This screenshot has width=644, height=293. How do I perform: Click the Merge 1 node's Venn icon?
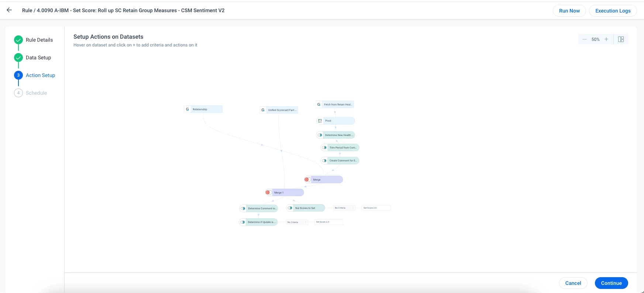click(x=269, y=192)
